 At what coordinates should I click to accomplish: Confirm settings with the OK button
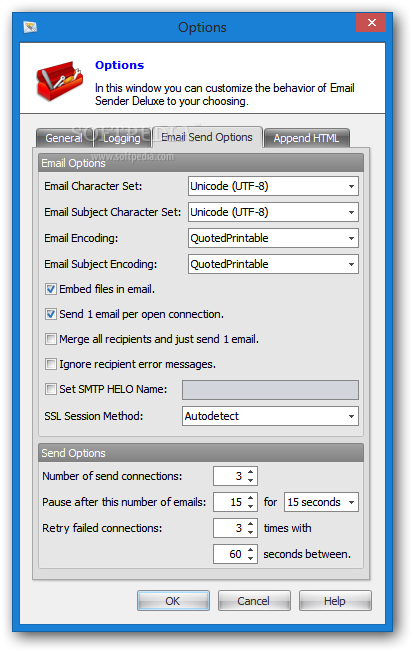[173, 601]
